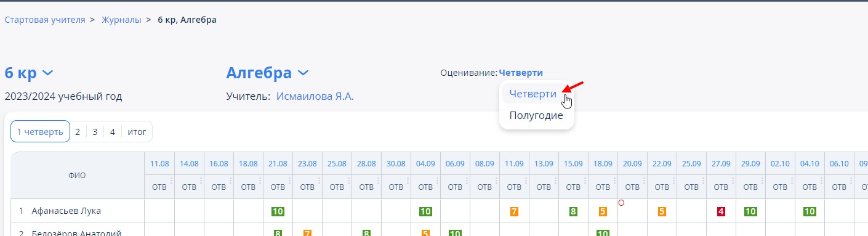Switch to the 1 четверть tab
868x236 pixels.
(x=40, y=131)
